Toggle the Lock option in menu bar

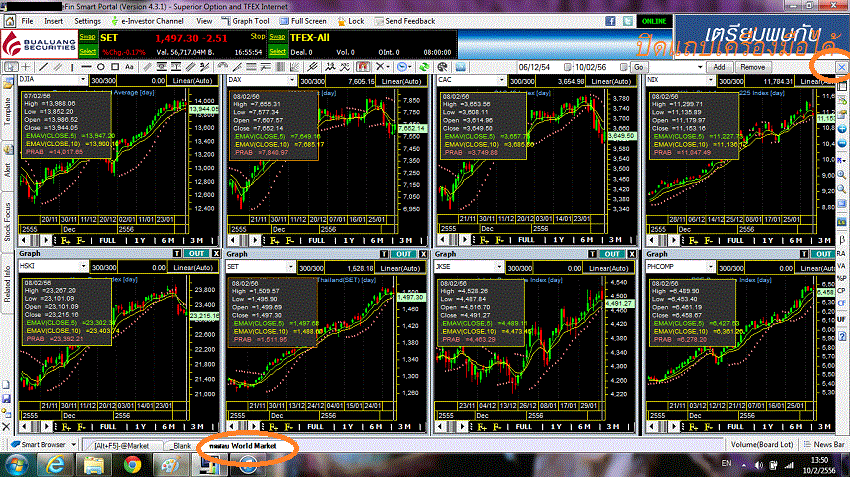(351, 21)
